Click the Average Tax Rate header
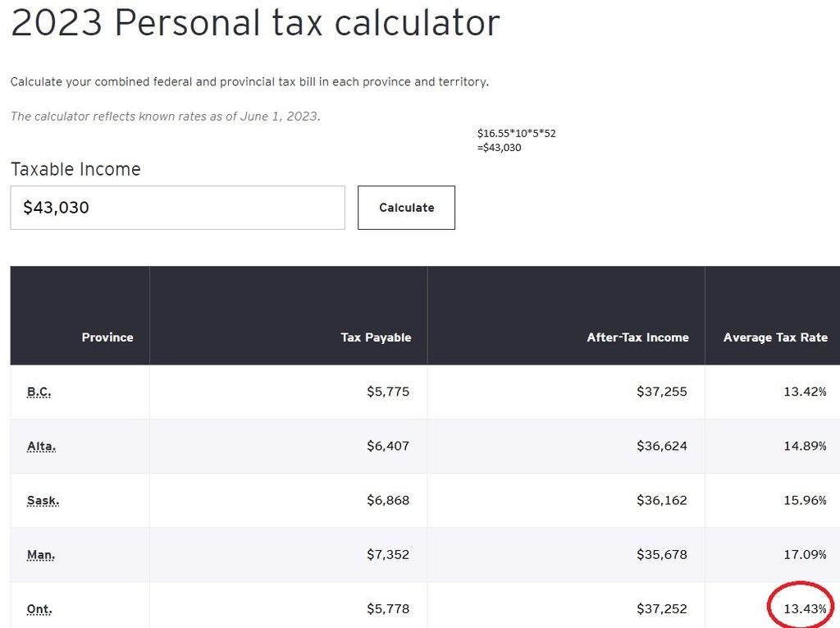 tap(775, 337)
